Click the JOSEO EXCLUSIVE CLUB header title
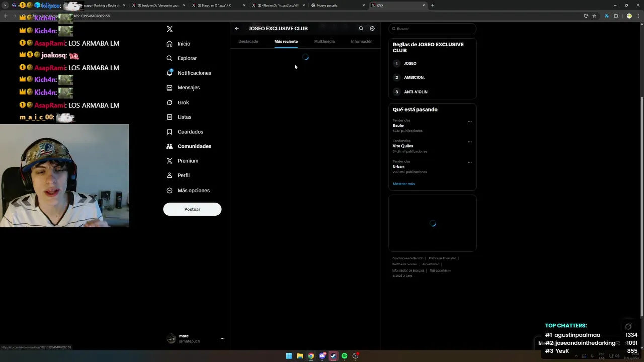Image resolution: width=644 pixels, height=362 pixels. point(278,29)
